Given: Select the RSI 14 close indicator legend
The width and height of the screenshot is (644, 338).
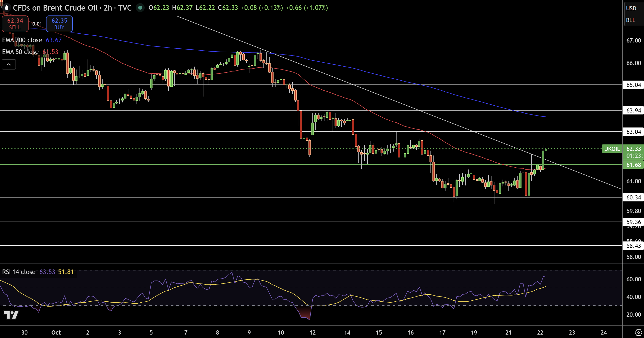Looking at the screenshot, I should coord(19,272).
